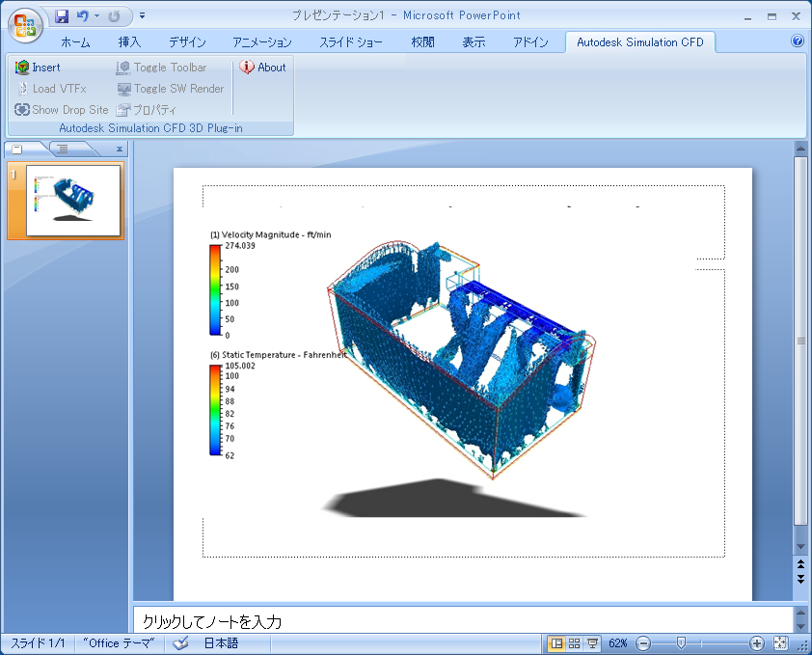Open PowerPoint help
This screenshot has width=812, height=655.
[798, 41]
